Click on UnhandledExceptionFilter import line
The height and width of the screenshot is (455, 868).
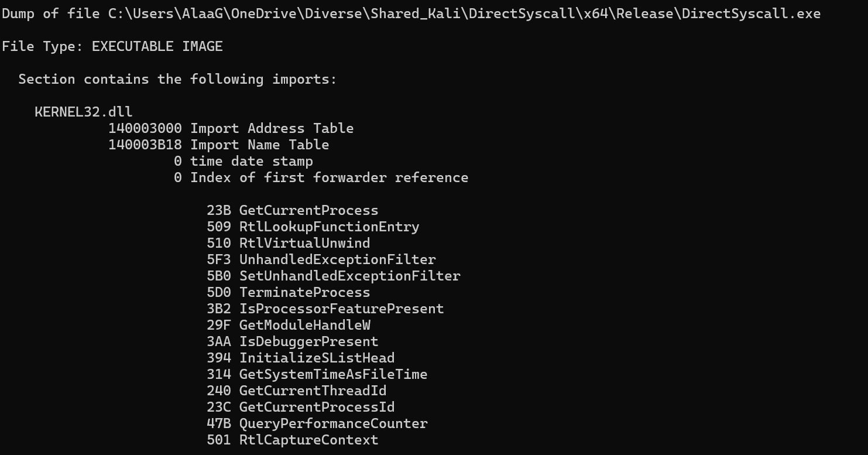point(337,259)
